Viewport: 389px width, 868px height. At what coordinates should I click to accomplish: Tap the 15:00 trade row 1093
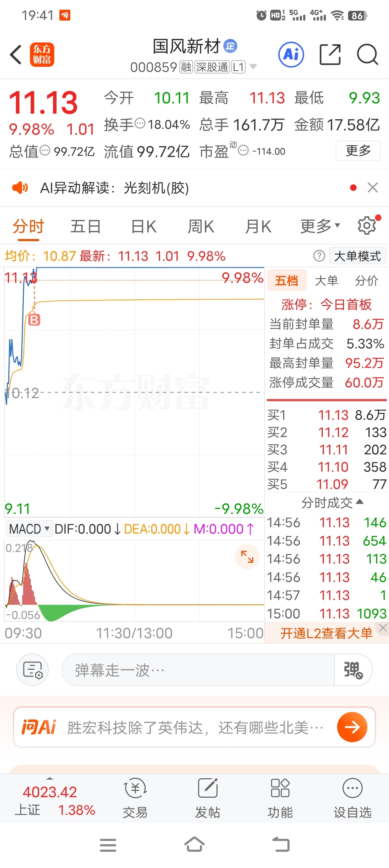(x=327, y=614)
